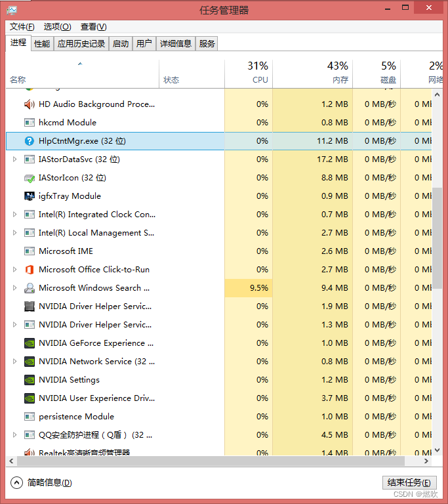
Task: Click the 8.8 MB memory value
Action: (335, 178)
